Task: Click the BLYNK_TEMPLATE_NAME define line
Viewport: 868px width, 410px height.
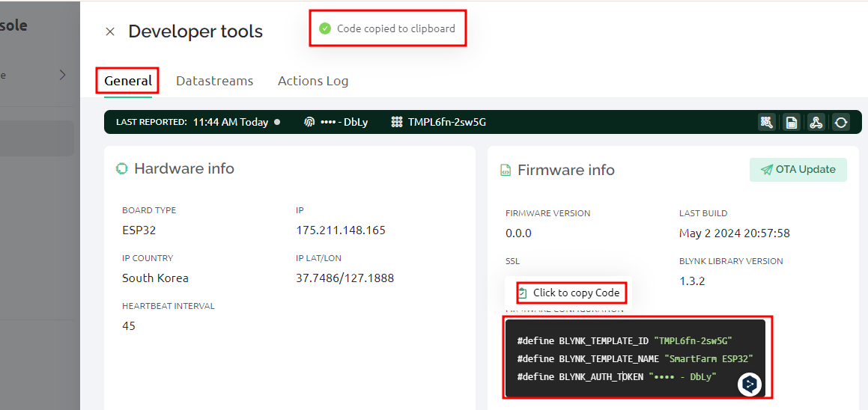Action: [x=635, y=359]
